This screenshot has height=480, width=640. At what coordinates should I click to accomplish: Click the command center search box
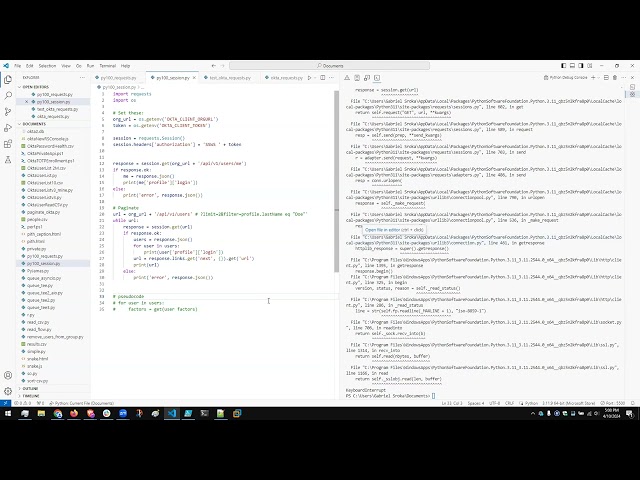tap(329, 66)
